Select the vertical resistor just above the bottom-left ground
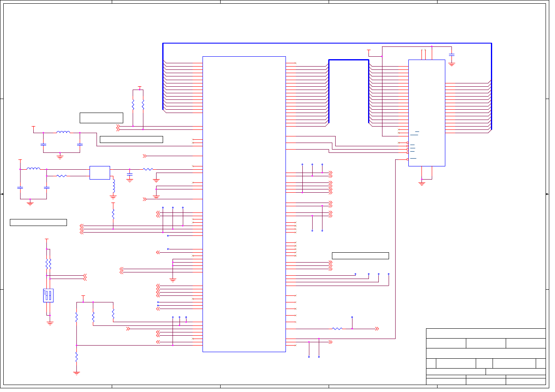 click(76, 356)
